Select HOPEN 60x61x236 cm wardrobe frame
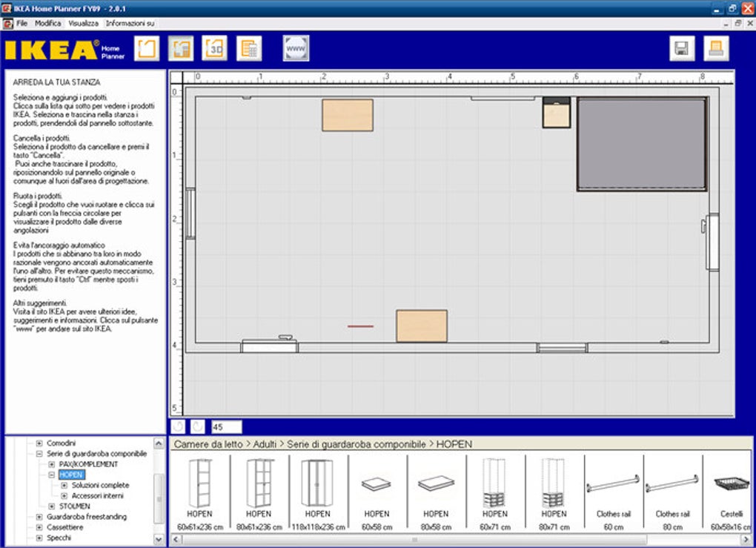756x548 pixels. 200,494
